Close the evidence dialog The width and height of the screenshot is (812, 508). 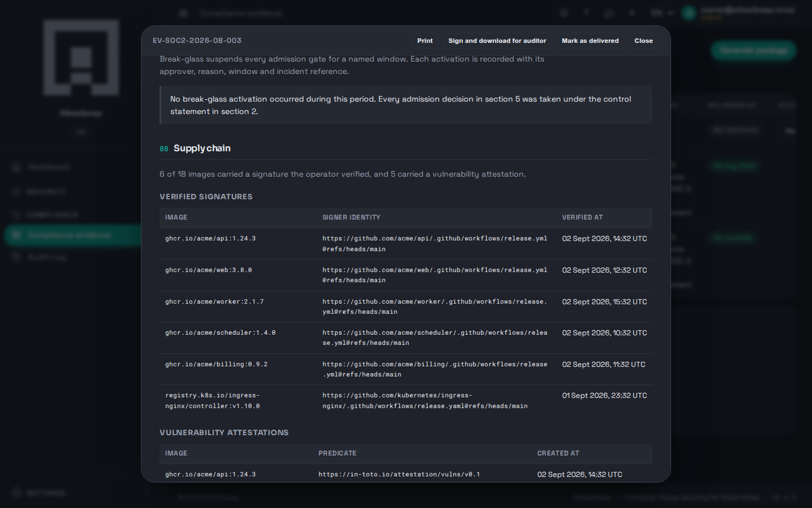click(x=643, y=41)
